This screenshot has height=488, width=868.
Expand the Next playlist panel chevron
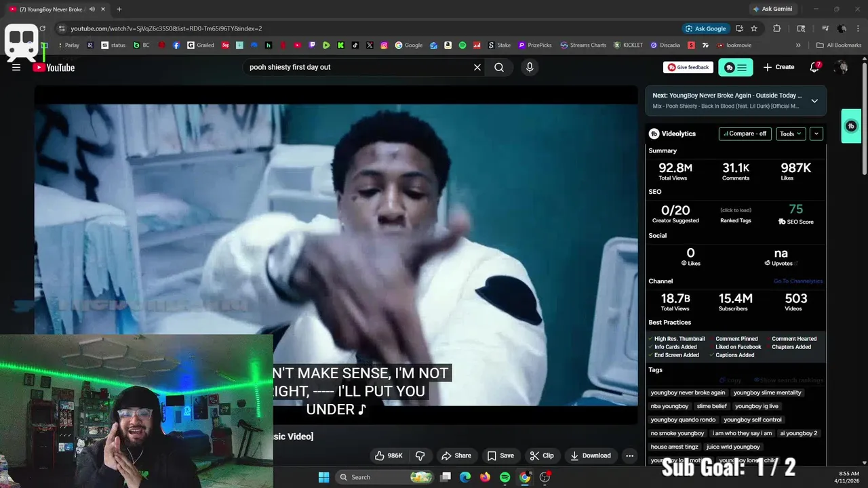pyautogui.click(x=814, y=101)
